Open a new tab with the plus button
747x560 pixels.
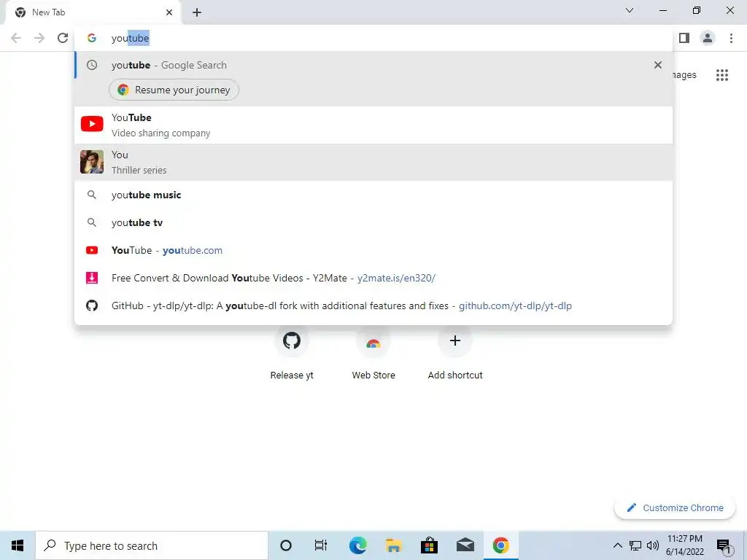197,12
